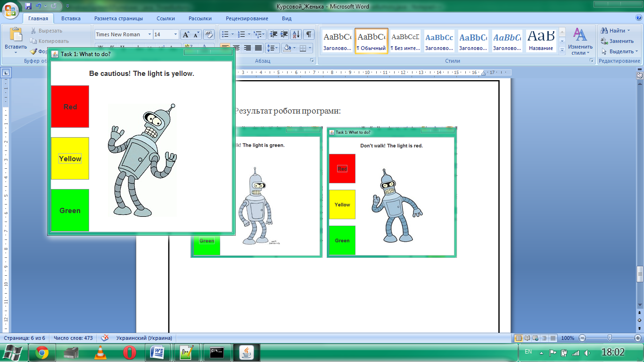This screenshot has width=644, height=362.
Task: Open Word Help question mark icon
Action: pos(638,18)
